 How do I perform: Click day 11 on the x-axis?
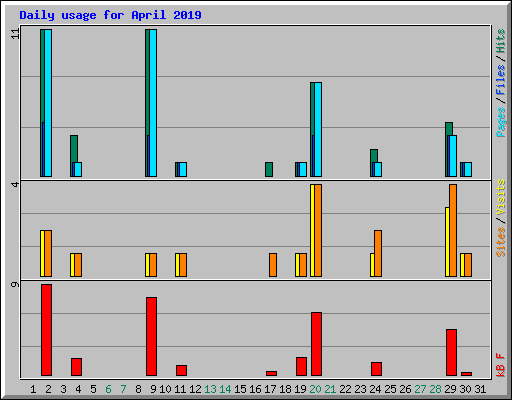[180, 389]
